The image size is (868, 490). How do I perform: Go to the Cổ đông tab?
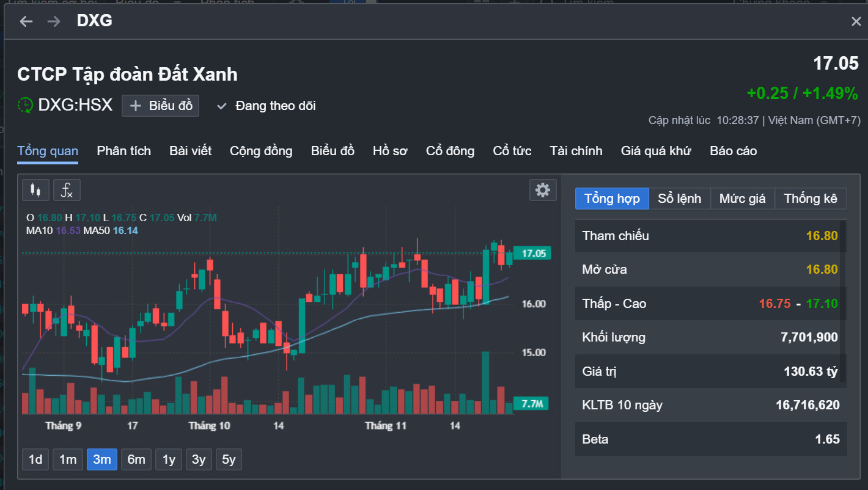click(x=450, y=151)
